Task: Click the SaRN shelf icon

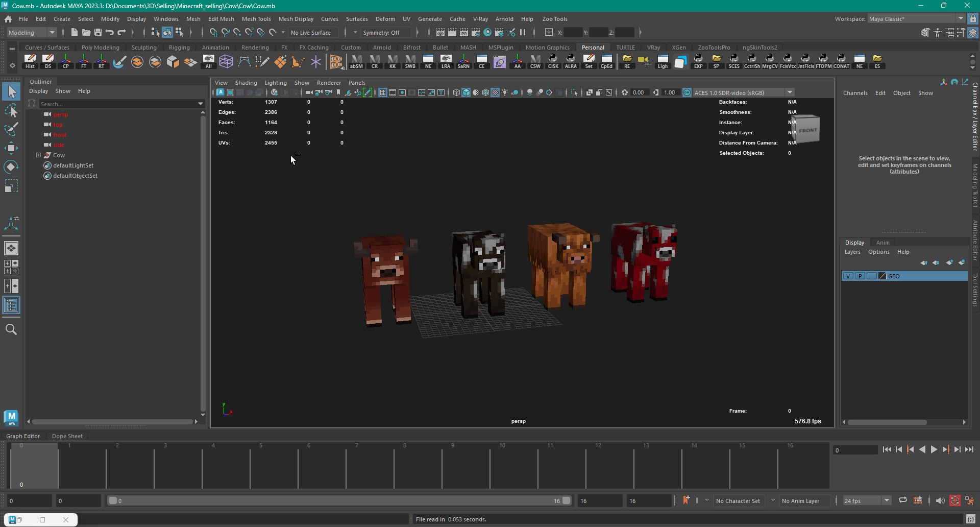Action: click(463, 61)
